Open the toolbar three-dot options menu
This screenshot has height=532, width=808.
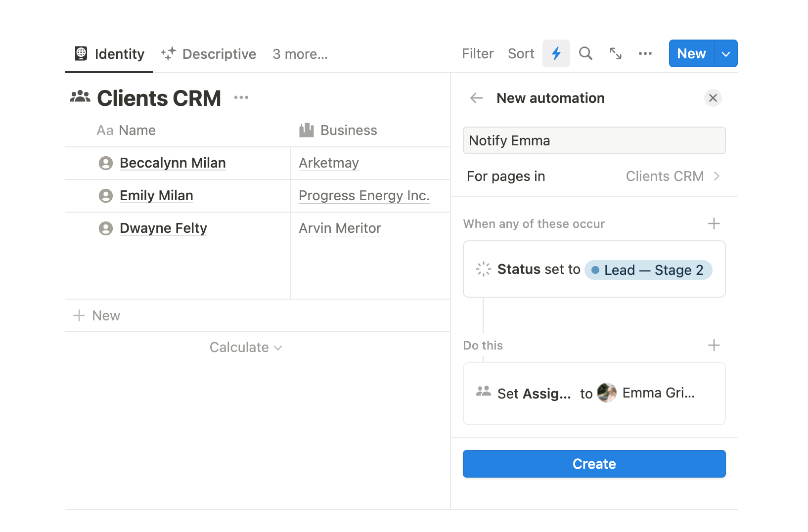645,53
